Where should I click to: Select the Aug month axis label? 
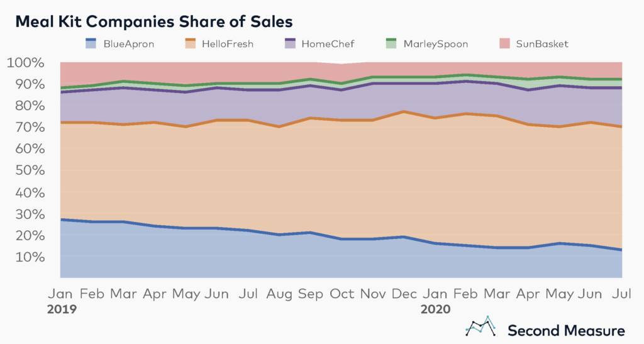[279, 294]
